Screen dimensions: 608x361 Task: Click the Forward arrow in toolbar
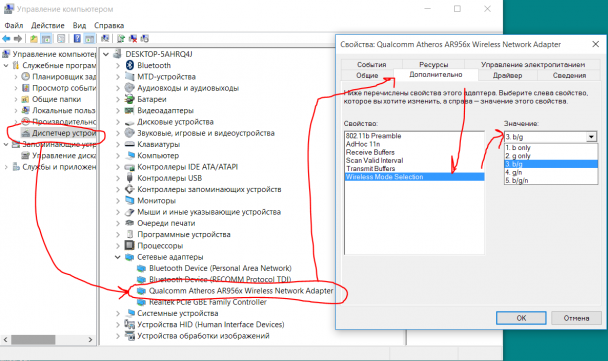tap(18, 38)
